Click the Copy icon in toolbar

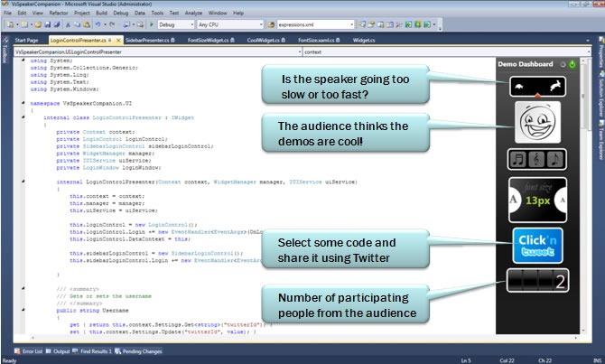coord(77,24)
